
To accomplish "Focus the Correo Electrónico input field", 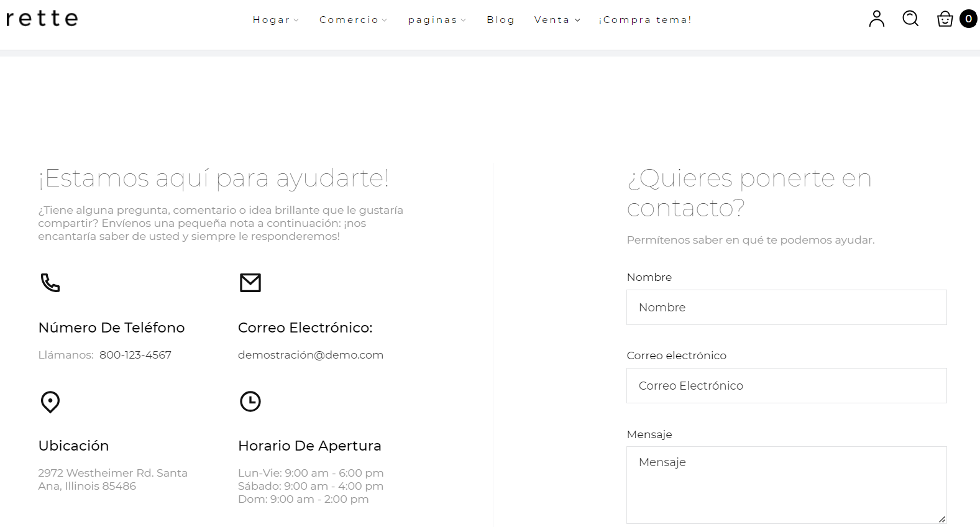I will (786, 385).
